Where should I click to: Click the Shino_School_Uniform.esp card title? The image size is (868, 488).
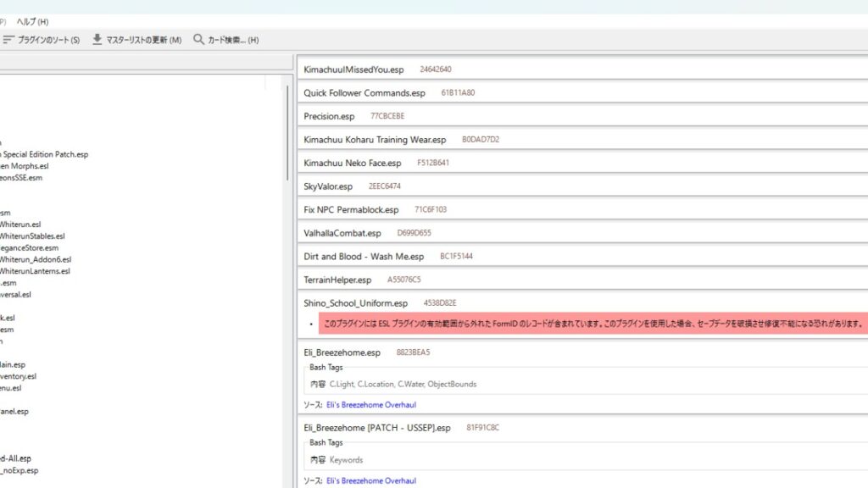pyautogui.click(x=356, y=303)
